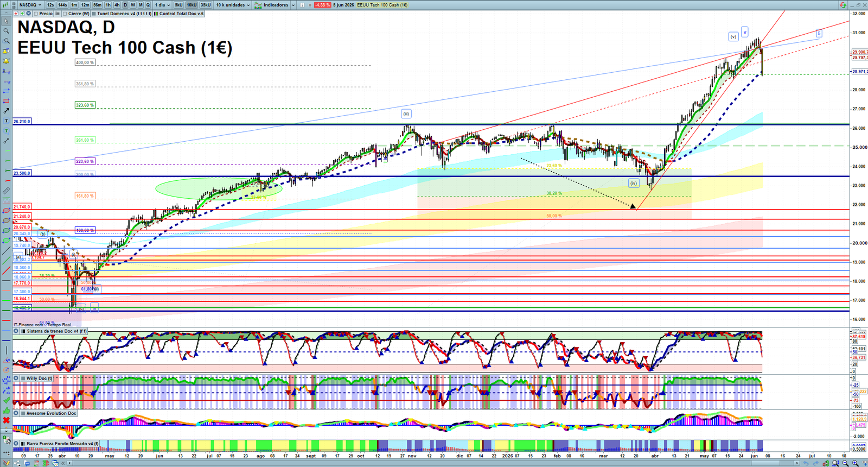Select the black arrow drawing tool
The image size is (868, 467).
pyautogui.click(x=6, y=111)
